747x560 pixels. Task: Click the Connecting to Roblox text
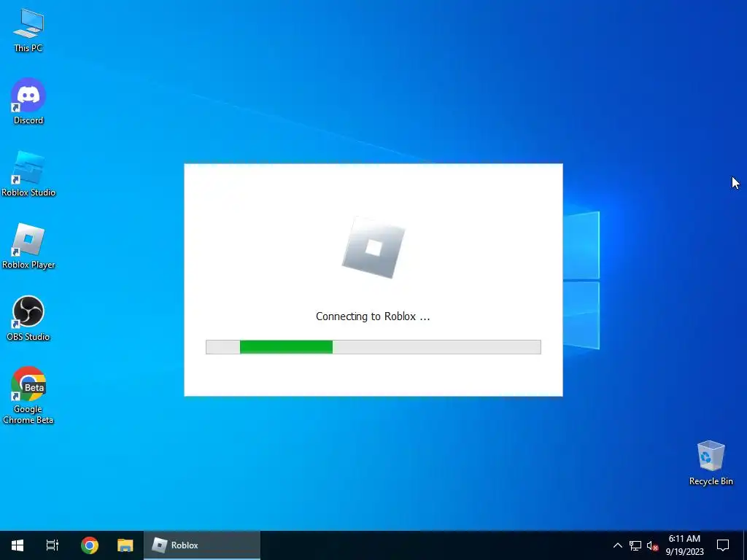(x=373, y=316)
